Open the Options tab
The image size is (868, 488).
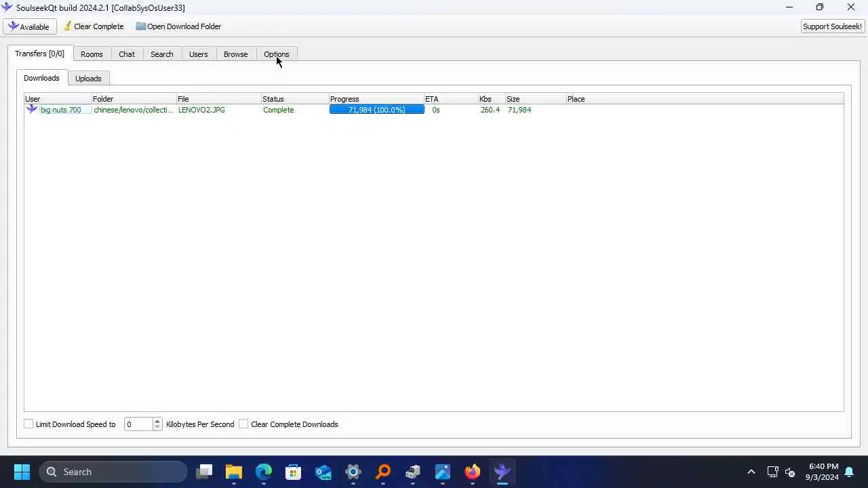(x=277, y=54)
